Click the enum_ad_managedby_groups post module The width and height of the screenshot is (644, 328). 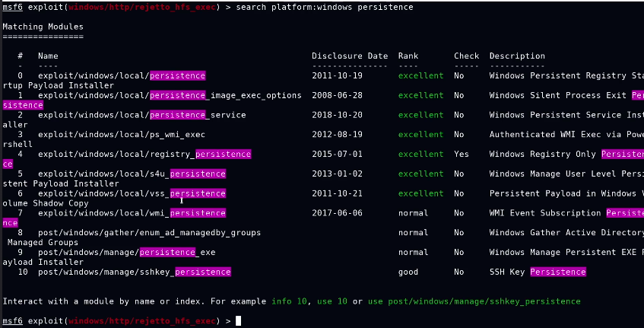click(149, 232)
